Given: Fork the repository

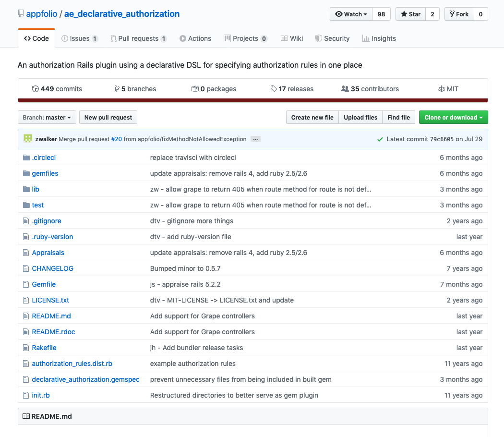Looking at the screenshot, I should [459, 14].
